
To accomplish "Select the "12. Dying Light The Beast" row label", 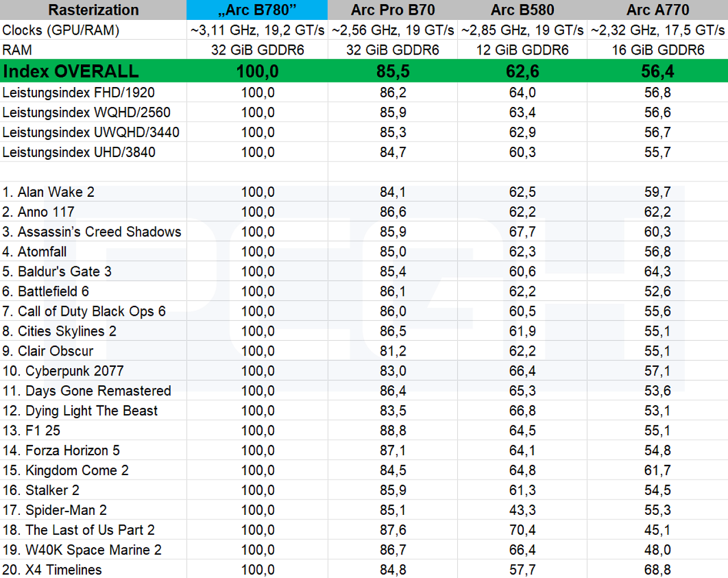I will [80, 411].
